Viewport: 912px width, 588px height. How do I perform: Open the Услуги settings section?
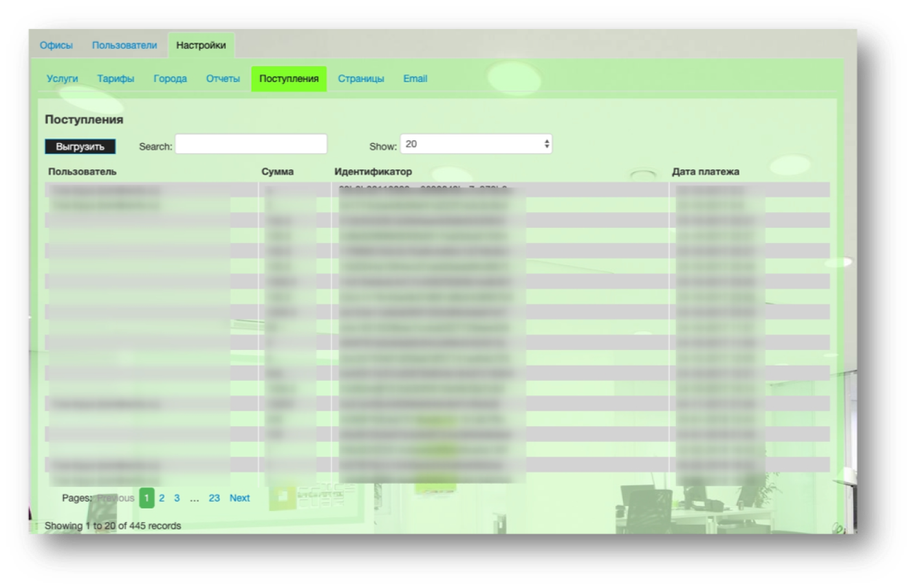click(x=62, y=79)
